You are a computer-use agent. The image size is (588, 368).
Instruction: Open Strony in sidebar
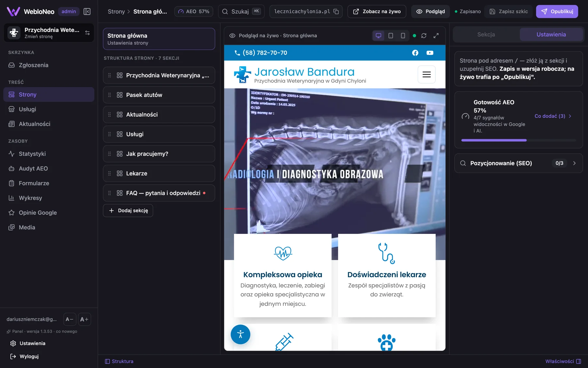(49, 95)
